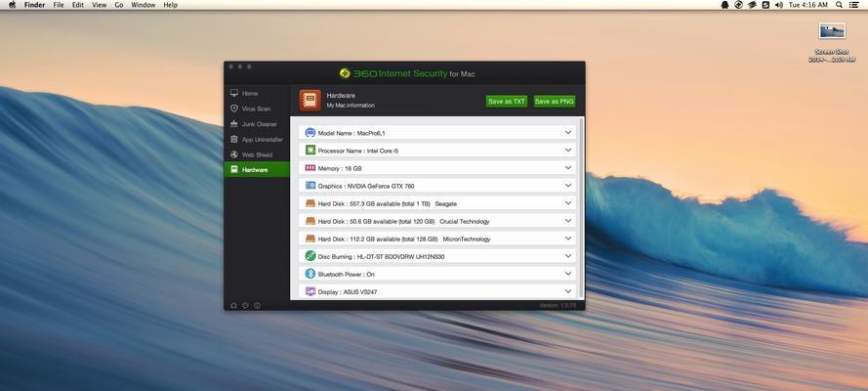This screenshot has width=868, height=391.
Task: Click the MicronTechnology hard disk icon
Action: (x=310, y=239)
